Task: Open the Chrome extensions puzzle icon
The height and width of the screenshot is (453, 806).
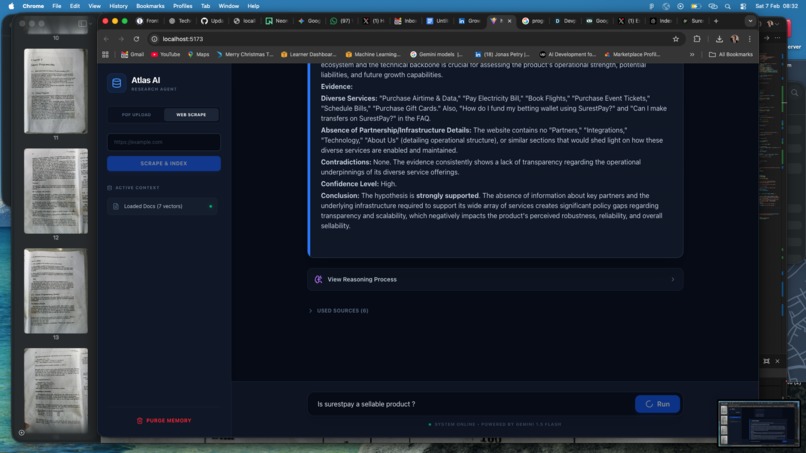Action: (697, 39)
